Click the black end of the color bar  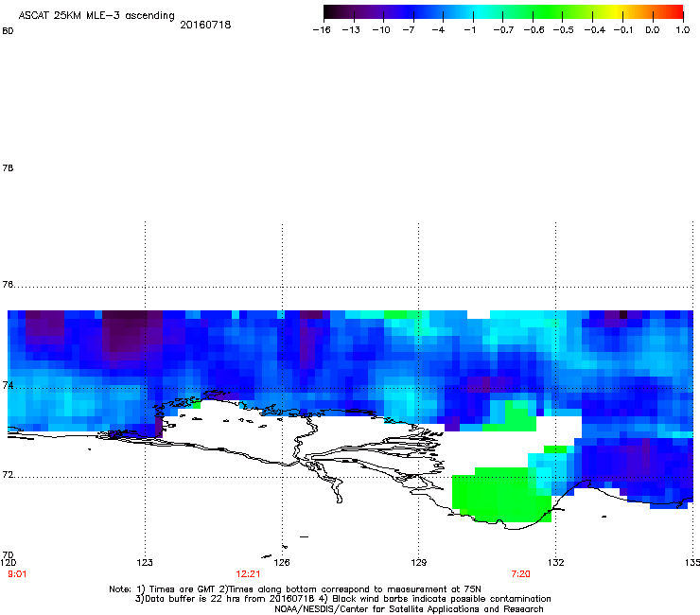click(x=328, y=12)
